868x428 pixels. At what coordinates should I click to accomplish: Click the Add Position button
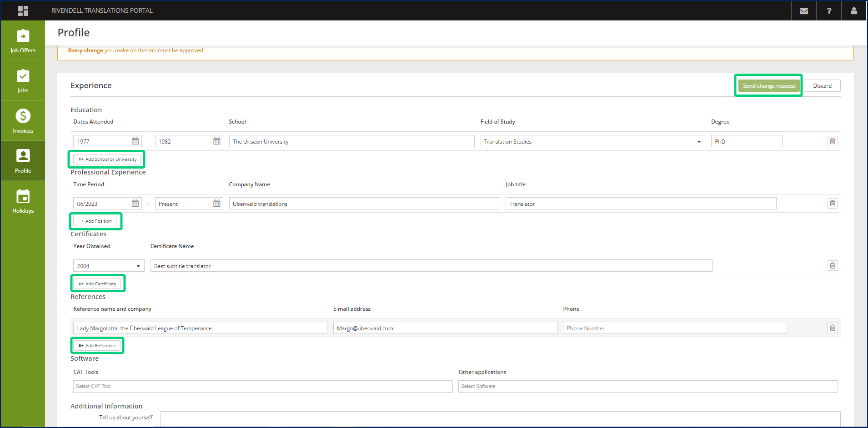coord(95,221)
